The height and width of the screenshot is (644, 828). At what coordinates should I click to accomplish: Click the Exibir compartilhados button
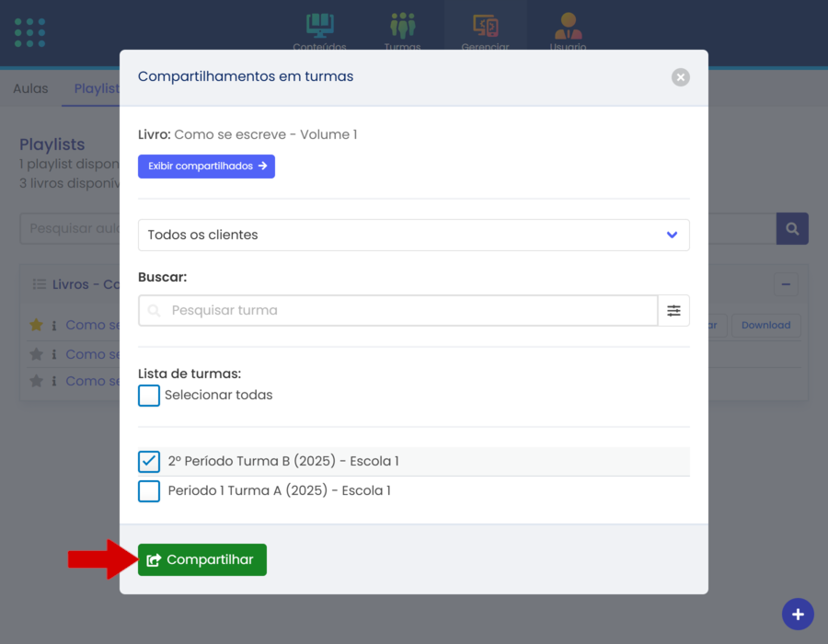click(x=206, y=167)
